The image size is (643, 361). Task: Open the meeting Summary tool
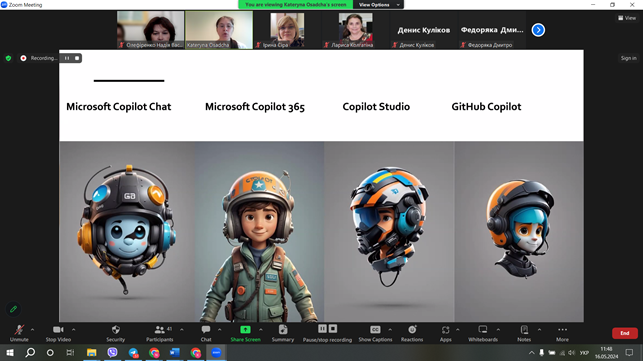283,333
